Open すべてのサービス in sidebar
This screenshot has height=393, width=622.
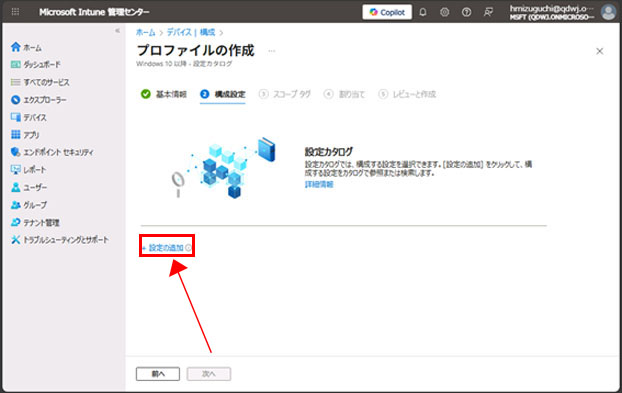(40, 82)
